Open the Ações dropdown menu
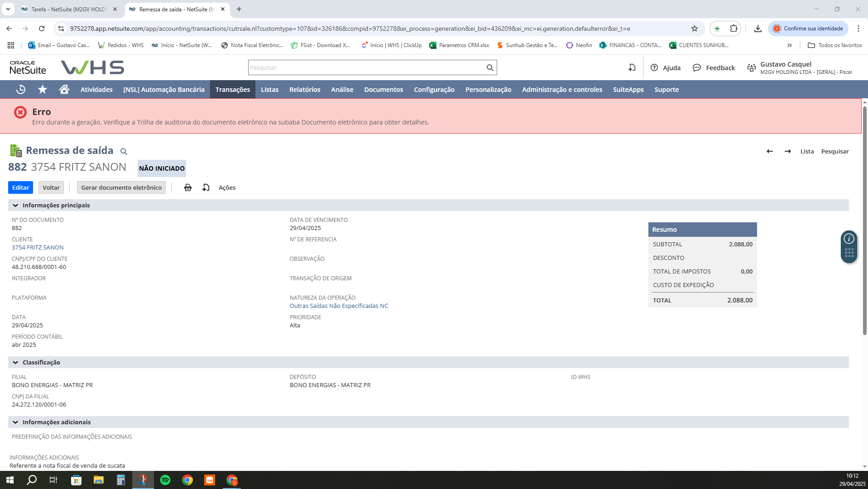868x489 pixels. [x=227, y=187]
